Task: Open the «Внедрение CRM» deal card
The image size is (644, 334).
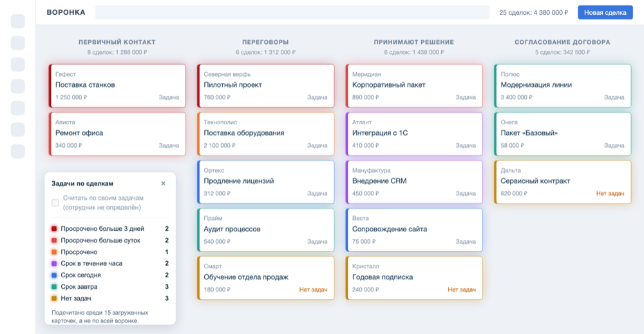Action: tap(414, 182)
